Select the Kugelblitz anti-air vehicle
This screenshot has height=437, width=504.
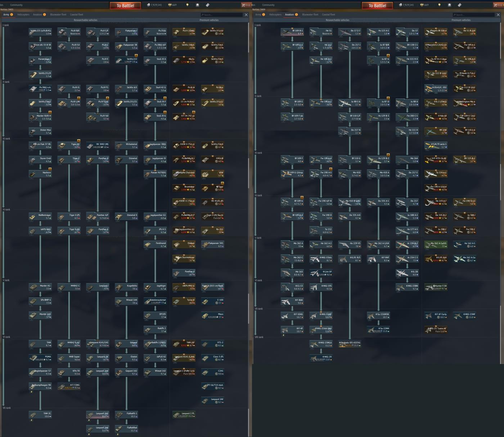pos(126,287)
